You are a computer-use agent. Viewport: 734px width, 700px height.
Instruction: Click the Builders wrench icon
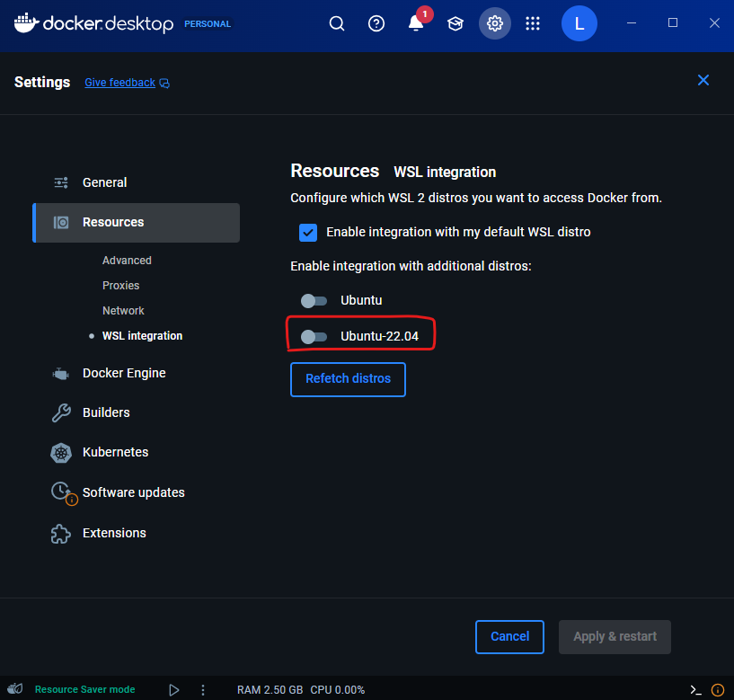[x=61, y=413]
